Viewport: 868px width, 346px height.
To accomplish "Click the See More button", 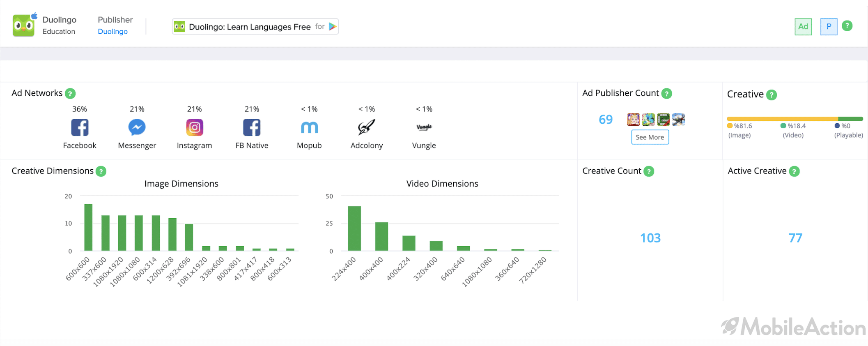I will pos(650,137).
